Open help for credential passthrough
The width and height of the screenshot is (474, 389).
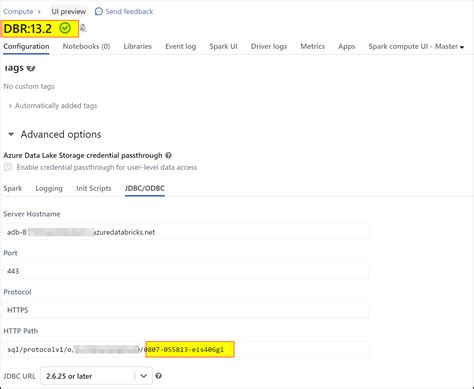pos(168,155)
